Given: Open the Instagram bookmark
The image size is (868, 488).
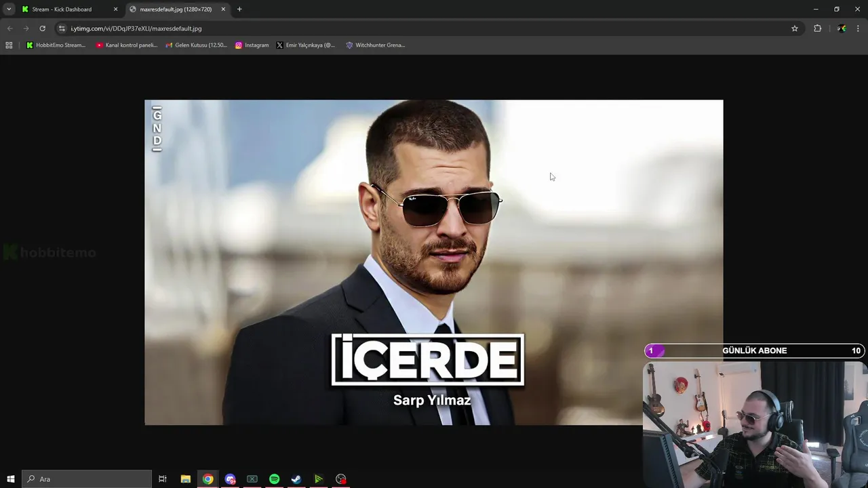Looking at the screenshot, I should point(252,45).
